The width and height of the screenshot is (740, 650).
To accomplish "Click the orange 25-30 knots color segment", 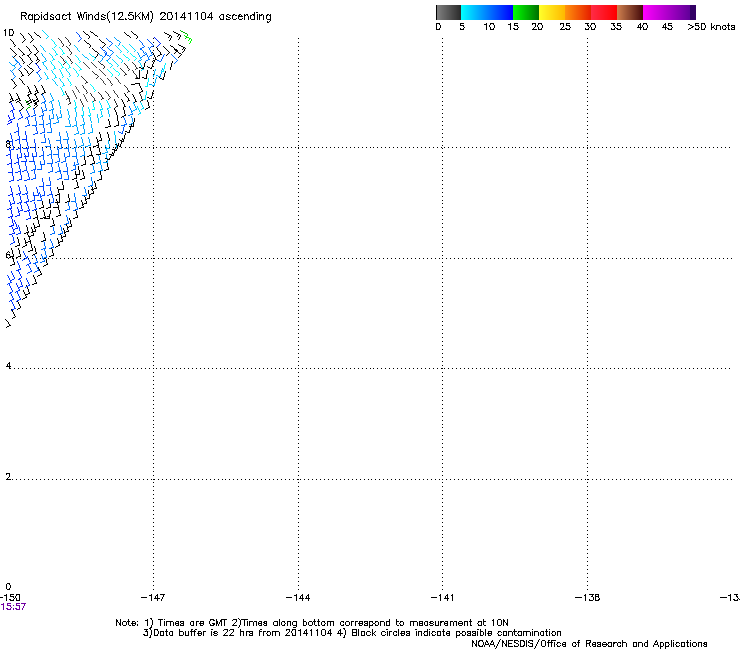I will click(x=578, y=12).
